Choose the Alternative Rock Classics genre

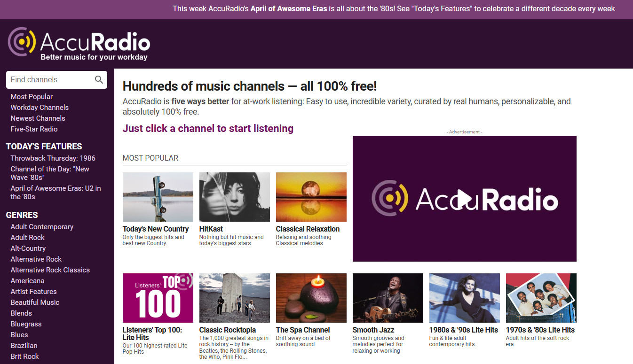tap(50, 270)
